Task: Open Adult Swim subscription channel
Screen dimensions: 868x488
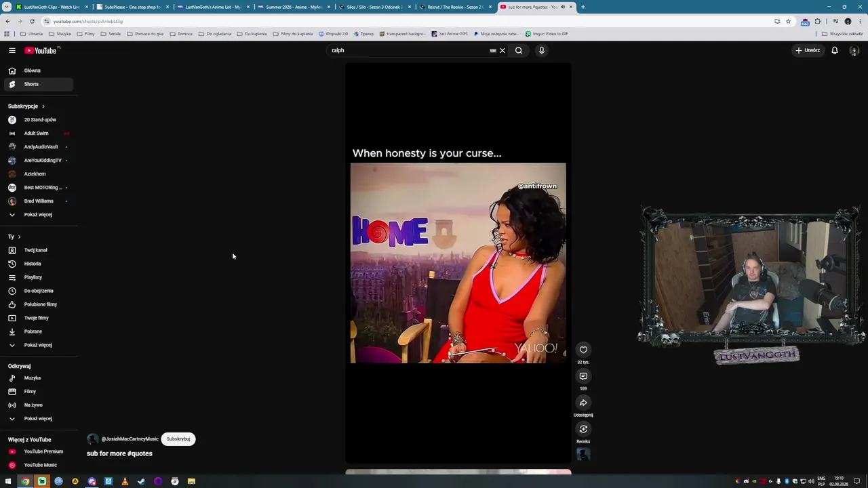Action: pyautogui.click(x=37, y=134)
